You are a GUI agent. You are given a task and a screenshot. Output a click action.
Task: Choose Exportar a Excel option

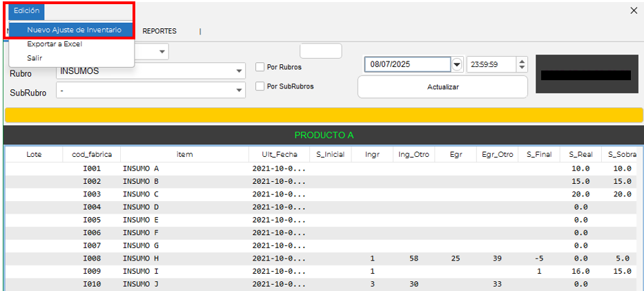[x=54, y=44]
